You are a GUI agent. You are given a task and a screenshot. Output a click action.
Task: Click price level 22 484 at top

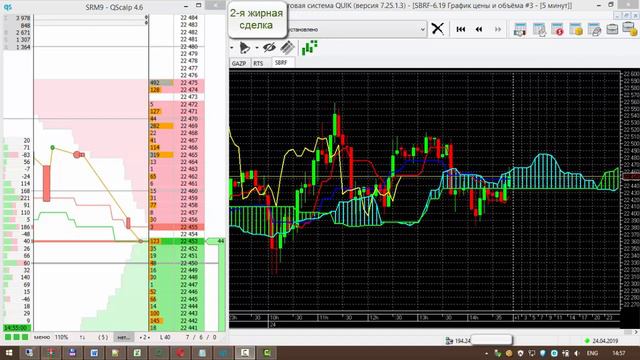[x=189, y=18]
